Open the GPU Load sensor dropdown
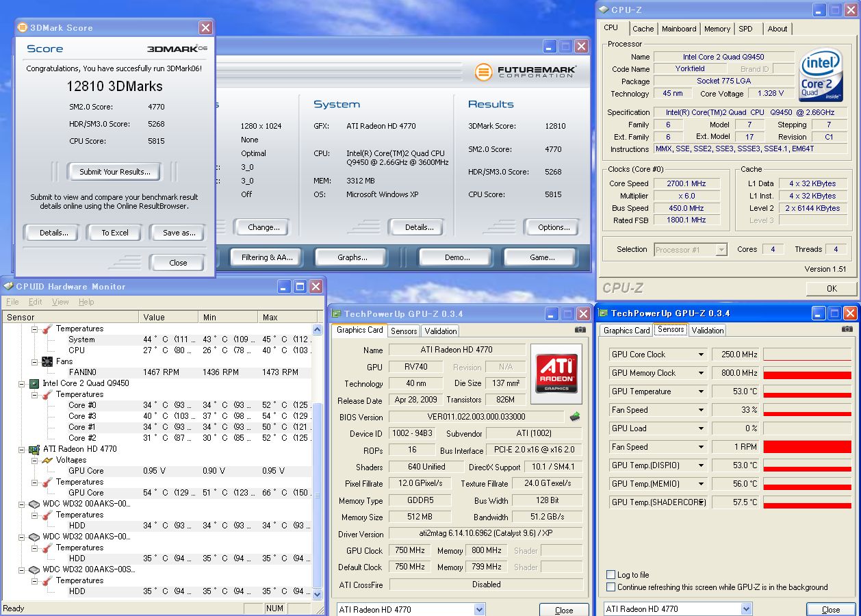The width and height of the screenshot is (861, 616). [701, 428]
